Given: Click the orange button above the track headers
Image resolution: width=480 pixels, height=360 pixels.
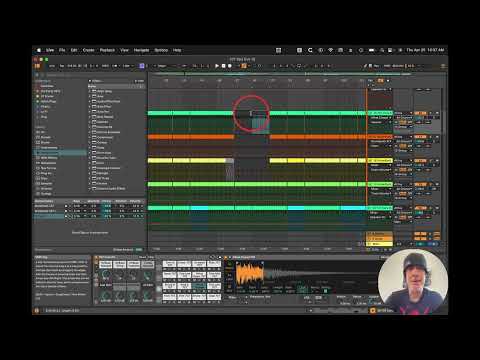Looking at the screenshot, I should point(380,81).
